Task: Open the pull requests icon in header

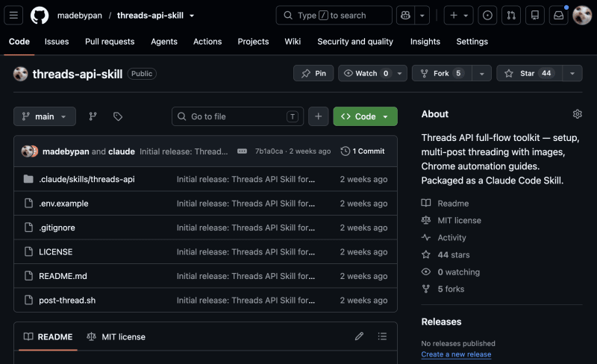Action: point(511,15)
